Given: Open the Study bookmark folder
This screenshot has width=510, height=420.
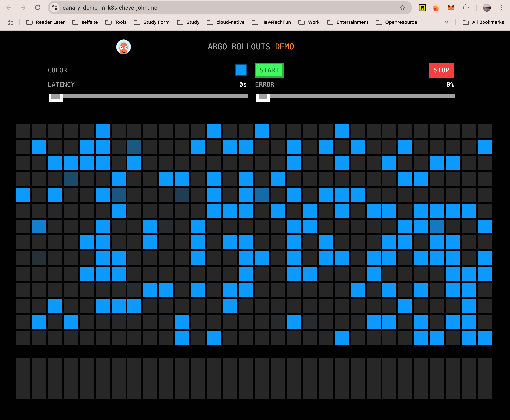Looking at the screenshot, I should click(188, 22).
